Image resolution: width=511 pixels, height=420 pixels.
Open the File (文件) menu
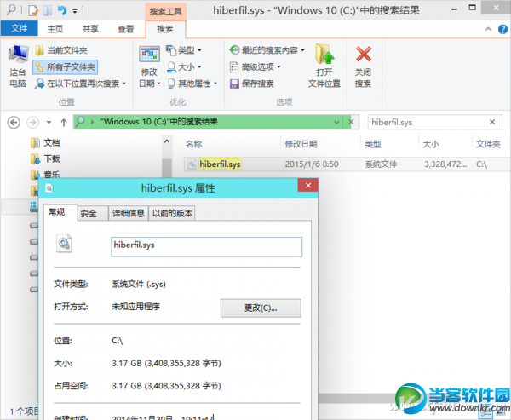(20, 29)
